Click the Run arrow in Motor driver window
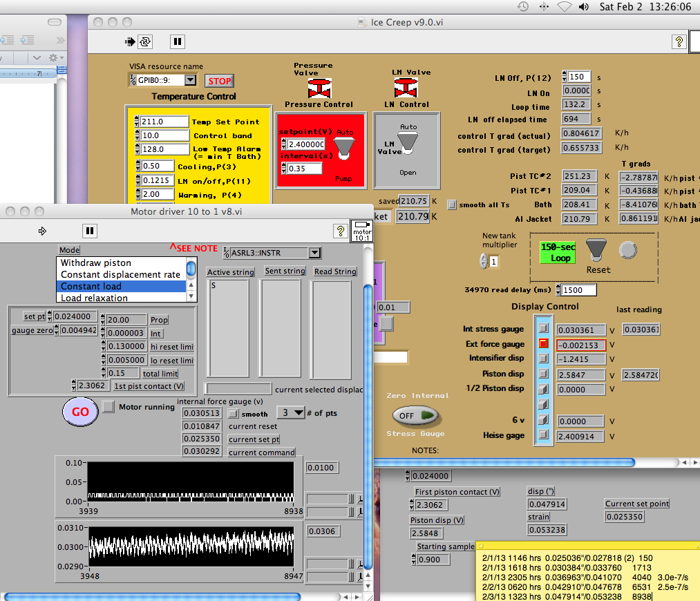The height and width of the screenshot is (601, 700). point(42,231)
